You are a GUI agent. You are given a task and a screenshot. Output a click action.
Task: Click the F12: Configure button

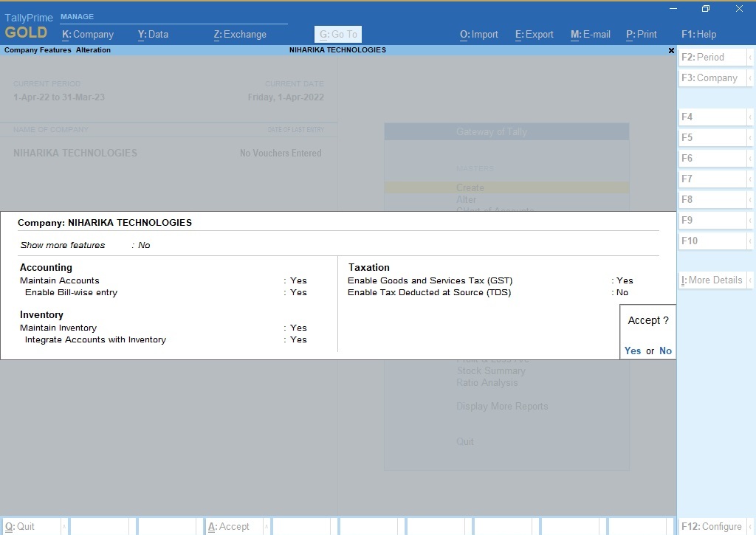coord(712,526)
